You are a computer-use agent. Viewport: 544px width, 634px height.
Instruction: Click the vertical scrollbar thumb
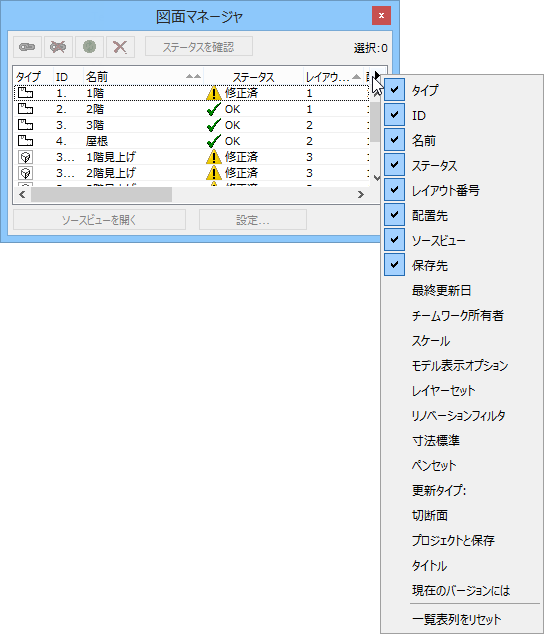tap(376, 121)
